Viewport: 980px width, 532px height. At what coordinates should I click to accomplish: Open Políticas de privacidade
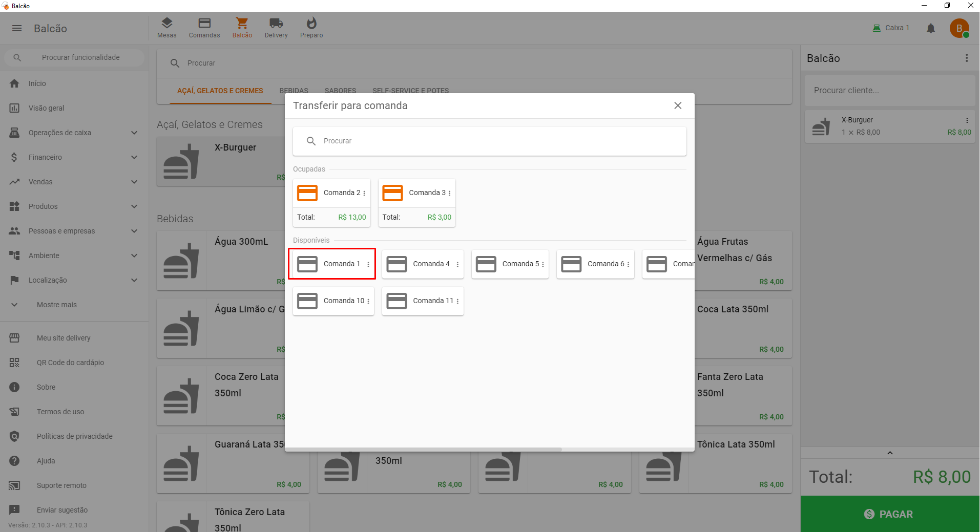point(74,436)
